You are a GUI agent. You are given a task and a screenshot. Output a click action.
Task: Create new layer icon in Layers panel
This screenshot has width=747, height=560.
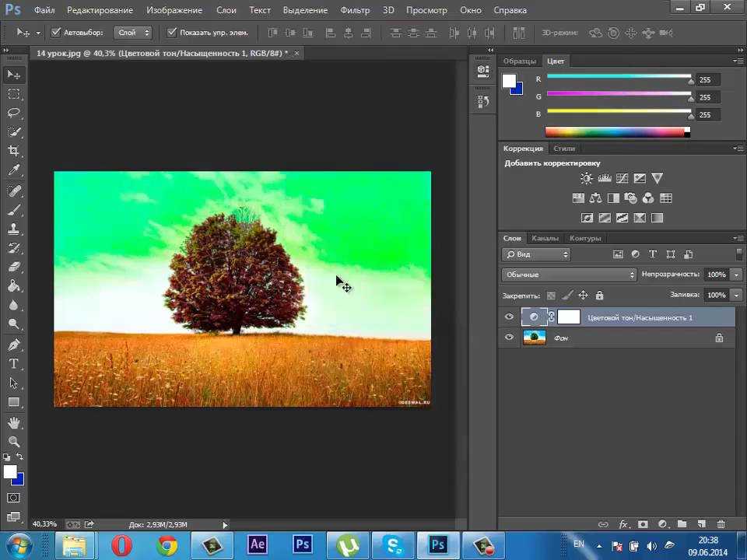click(x=701, y=523)
